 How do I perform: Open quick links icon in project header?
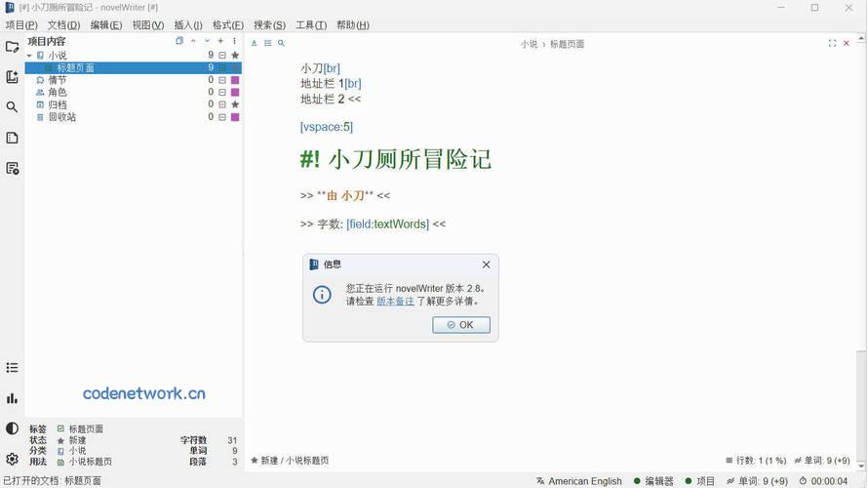pos(179,41)
